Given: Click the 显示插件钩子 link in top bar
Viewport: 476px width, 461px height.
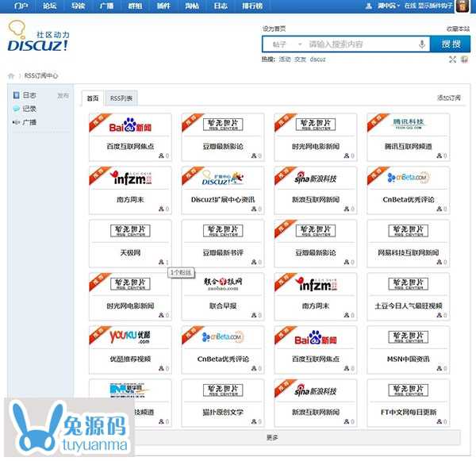Looking at the screenshot, I should click(x=436, y=6).
